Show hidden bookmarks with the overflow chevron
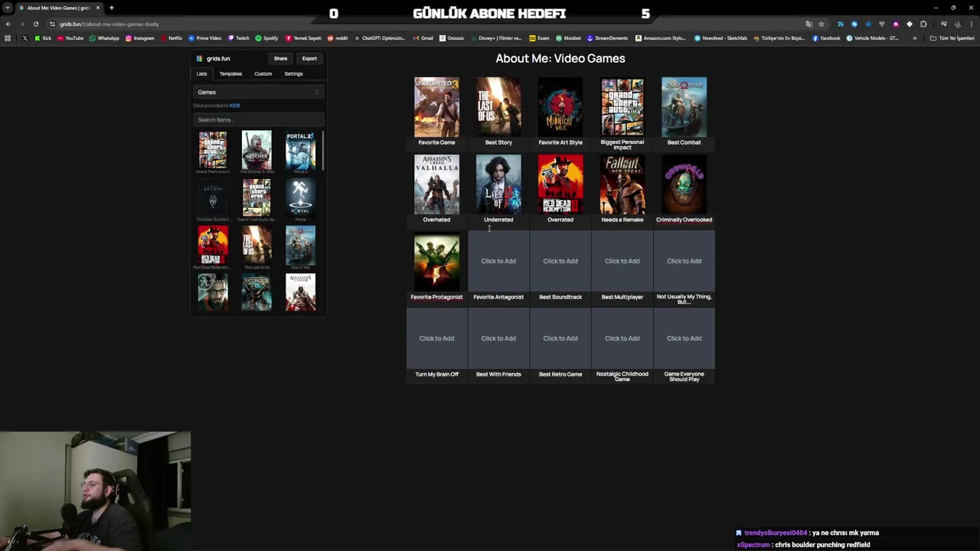Screen dimensions: 980x551 (x=914, y=38)
